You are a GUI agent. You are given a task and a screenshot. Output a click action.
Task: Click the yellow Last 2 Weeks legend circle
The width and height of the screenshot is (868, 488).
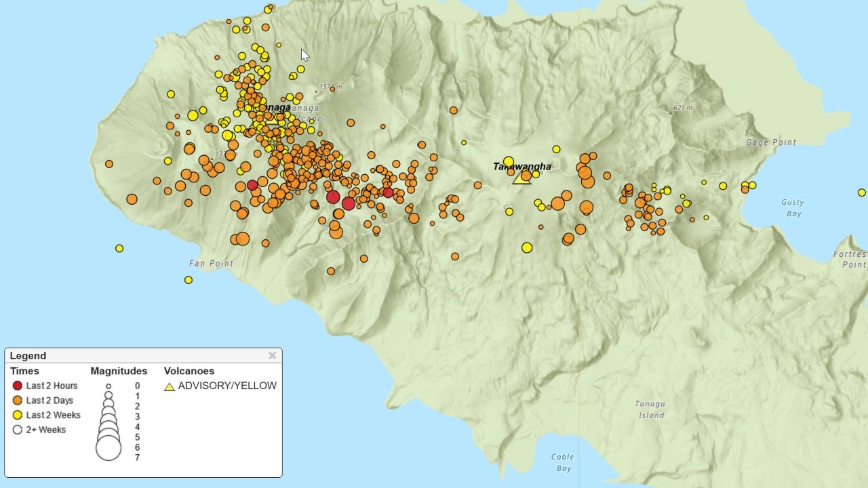click(x=18, y=415)
